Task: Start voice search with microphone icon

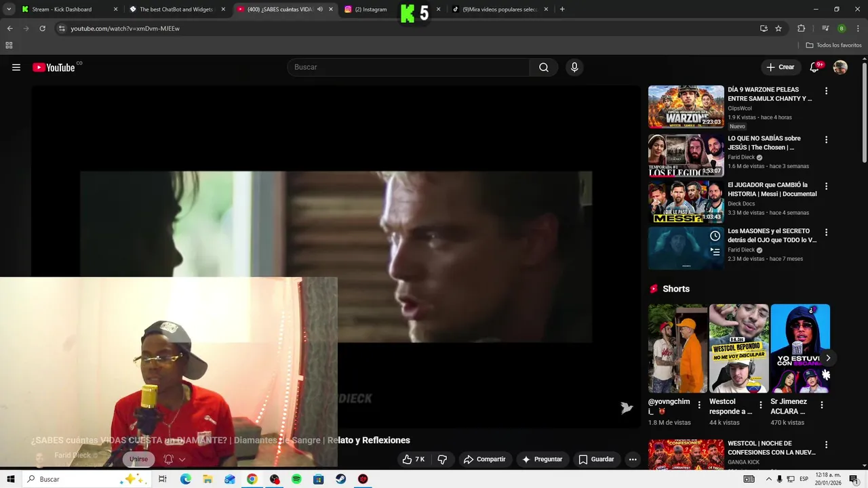Action: pos(574,67)
